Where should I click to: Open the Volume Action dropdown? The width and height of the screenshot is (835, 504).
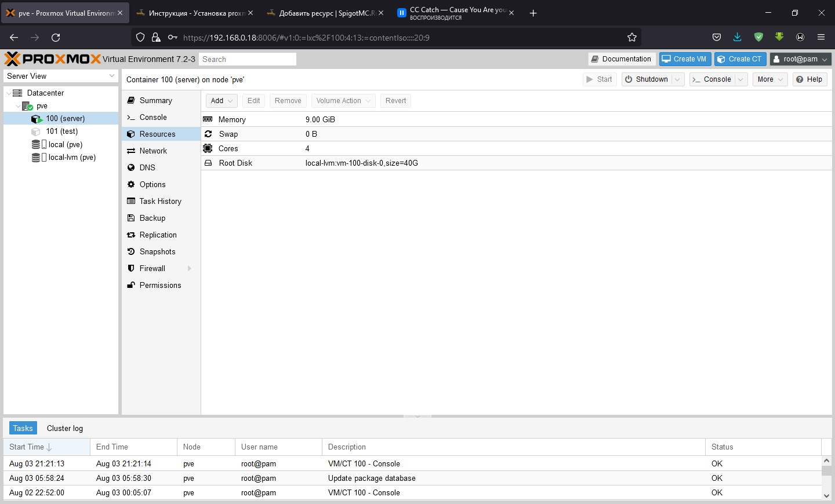[x=343, y=101]
